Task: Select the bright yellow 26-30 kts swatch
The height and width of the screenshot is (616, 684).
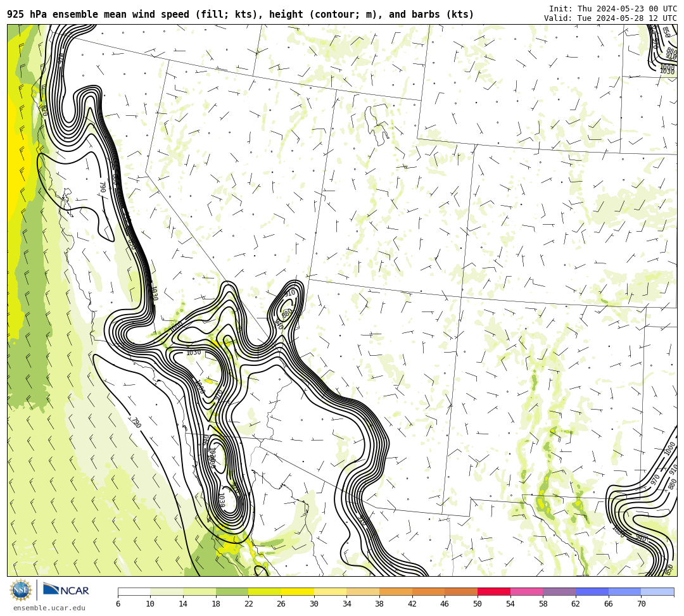Action: 298,591
